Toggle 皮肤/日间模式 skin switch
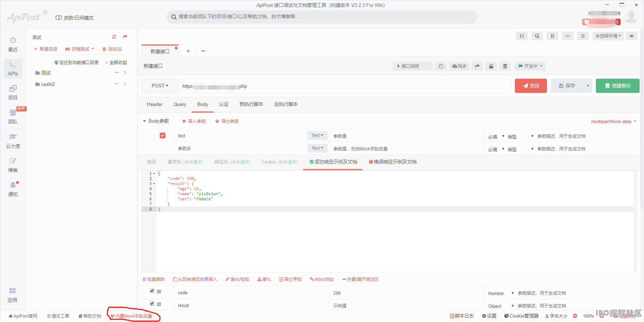This screenshot has height=322, width=644. tap(59, 18)
